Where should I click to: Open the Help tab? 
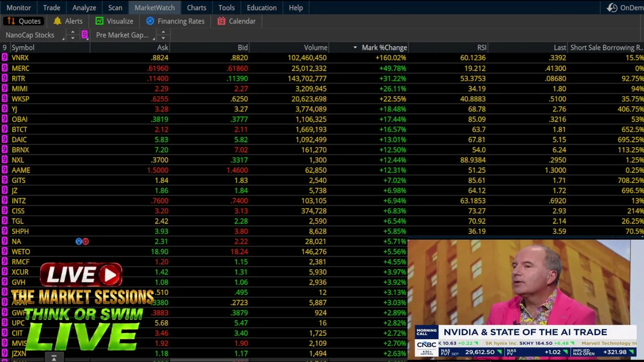click(296, 8)
